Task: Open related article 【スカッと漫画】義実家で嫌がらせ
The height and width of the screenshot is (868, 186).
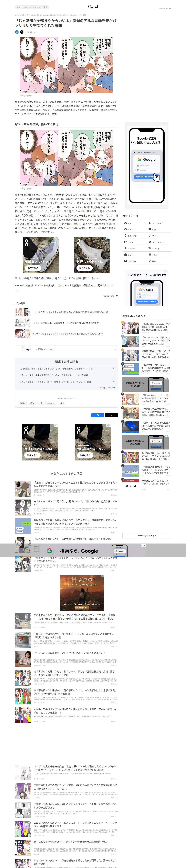Action: (x=66, y=375)
